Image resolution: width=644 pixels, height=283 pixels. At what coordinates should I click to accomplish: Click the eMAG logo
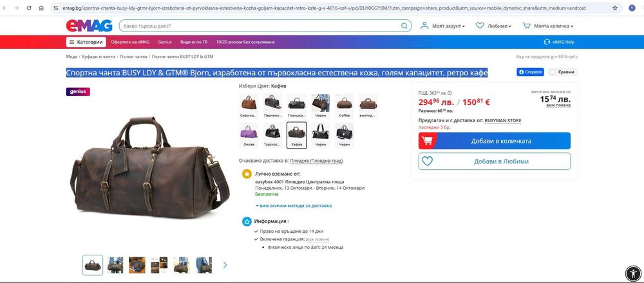click(89, 26)
